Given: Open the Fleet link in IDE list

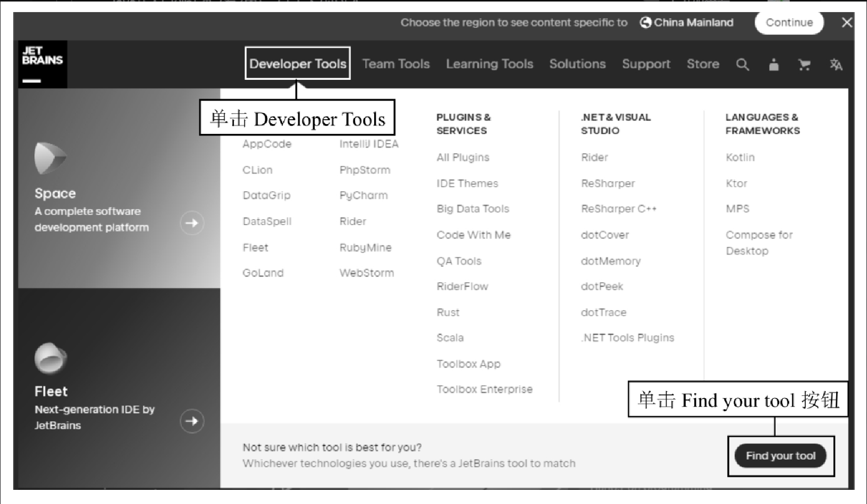Looking at the screenshot, I should click(255, 247).
